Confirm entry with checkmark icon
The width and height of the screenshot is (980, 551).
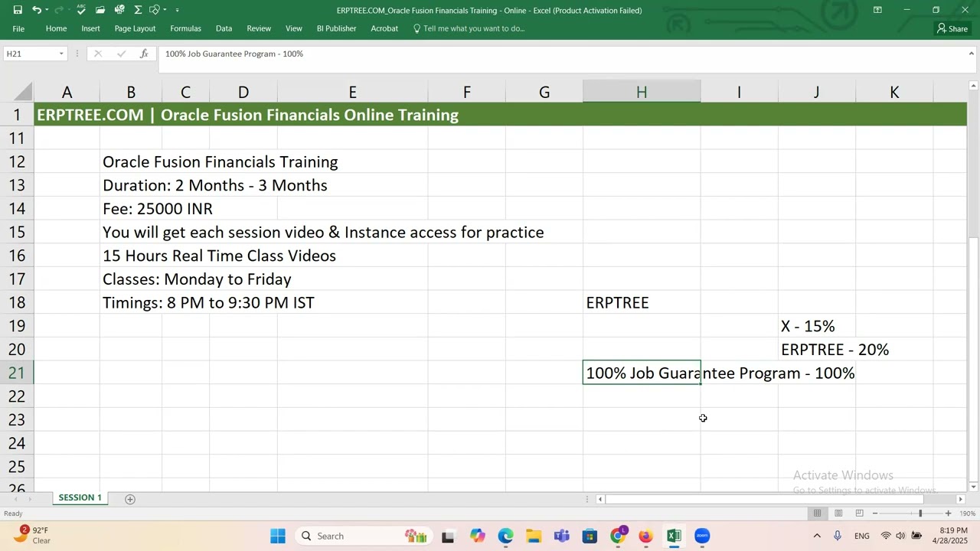click(121, 54)
